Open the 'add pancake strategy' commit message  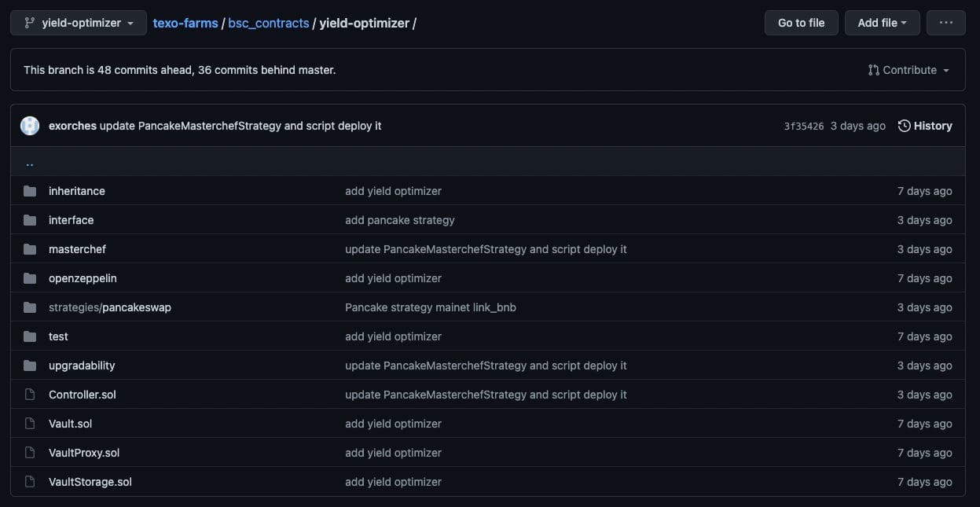[400, 220]
